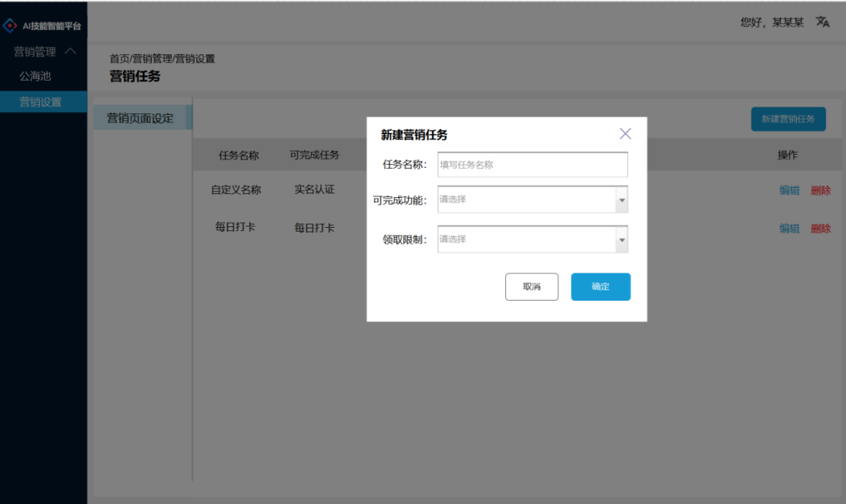
Task: Open the 可完成功能 dropdown arrow
Action: point(622,199)
